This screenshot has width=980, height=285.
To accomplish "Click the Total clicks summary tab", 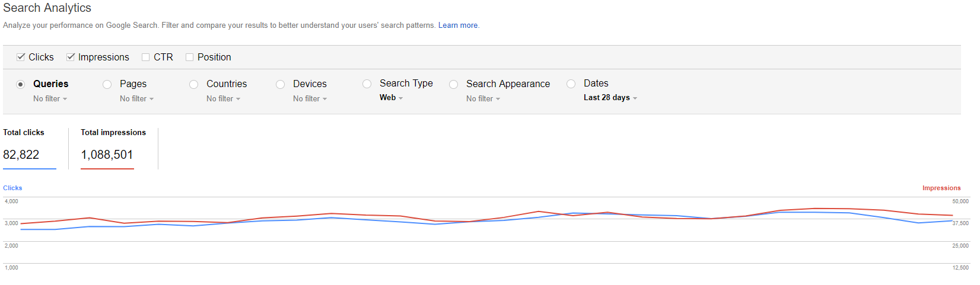I will [29, 148].
